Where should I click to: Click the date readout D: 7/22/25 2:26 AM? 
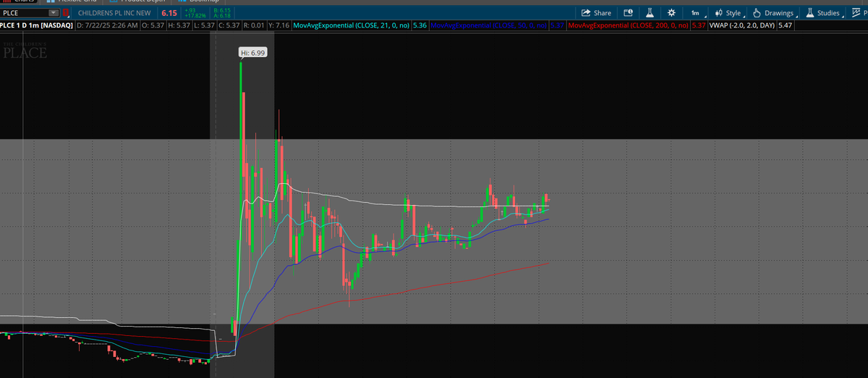pos(106,25)
